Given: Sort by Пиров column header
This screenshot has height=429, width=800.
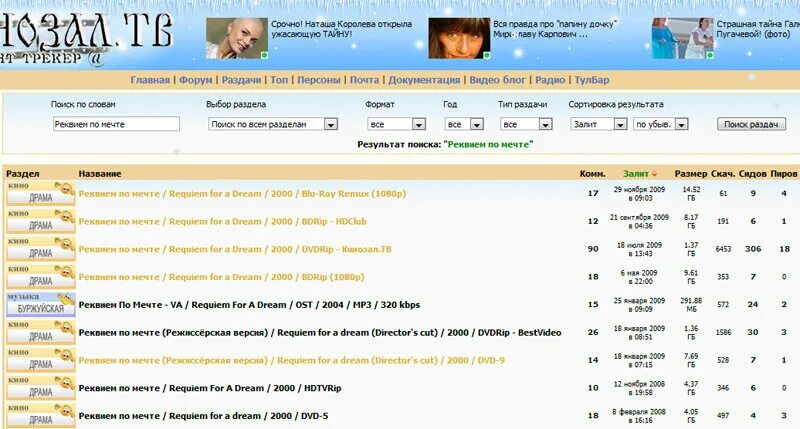Looking at the screenshot, I should [784, 174].
